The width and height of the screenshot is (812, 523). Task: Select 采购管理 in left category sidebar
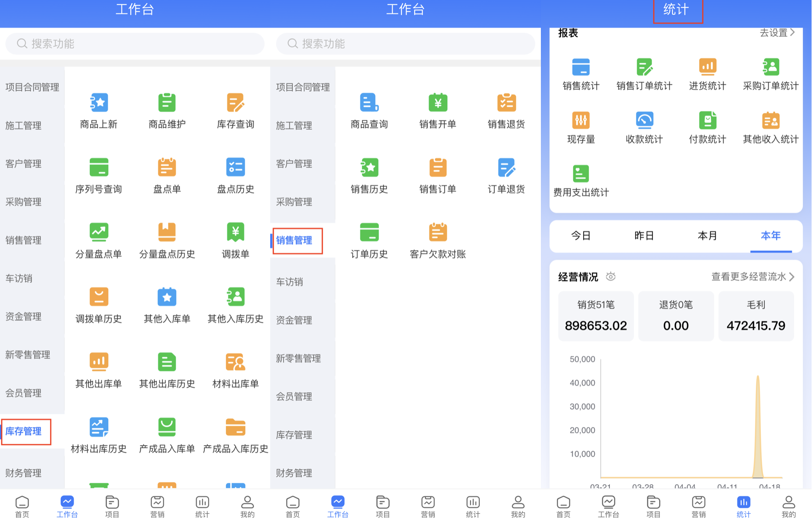[x=23, y=202]
